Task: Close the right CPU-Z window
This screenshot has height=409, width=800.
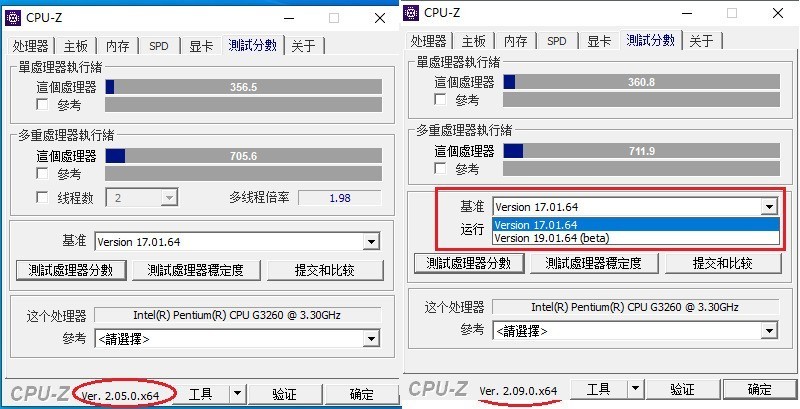Action: [778, 13]
